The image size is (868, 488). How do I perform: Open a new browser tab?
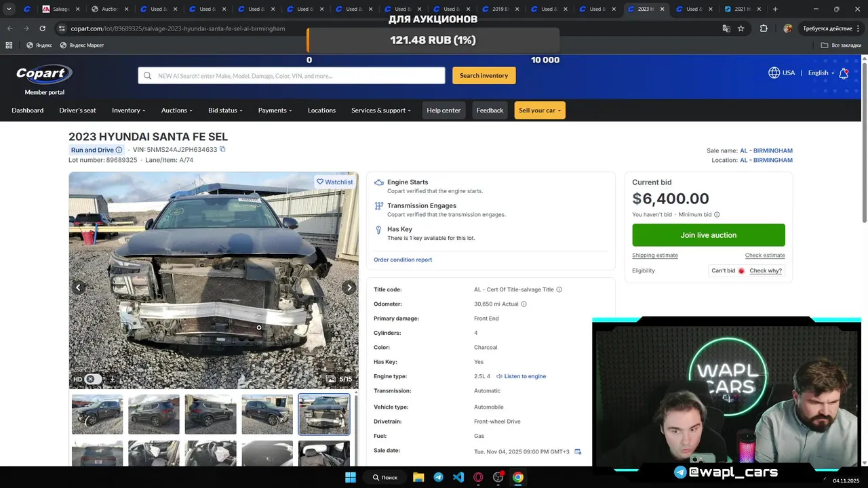775,9
